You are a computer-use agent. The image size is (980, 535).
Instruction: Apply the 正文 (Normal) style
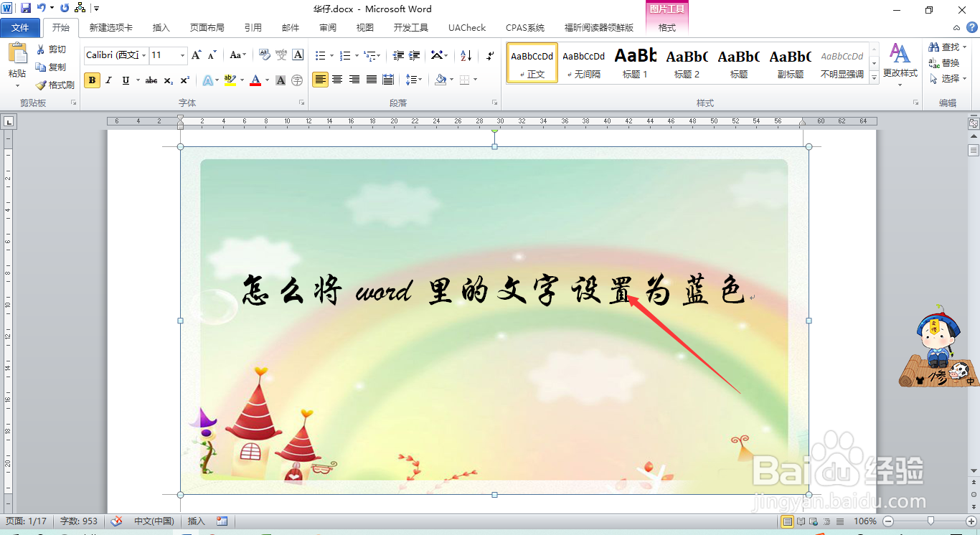point(532,63)
